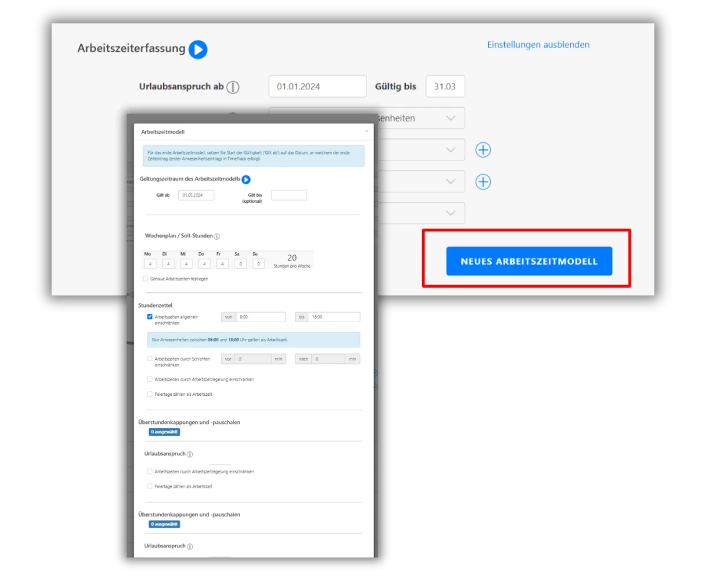Viewport: 706px width, 588px height.
Task: Click 'Einstellungen ausblenden' link
Action: coord(538,45)
